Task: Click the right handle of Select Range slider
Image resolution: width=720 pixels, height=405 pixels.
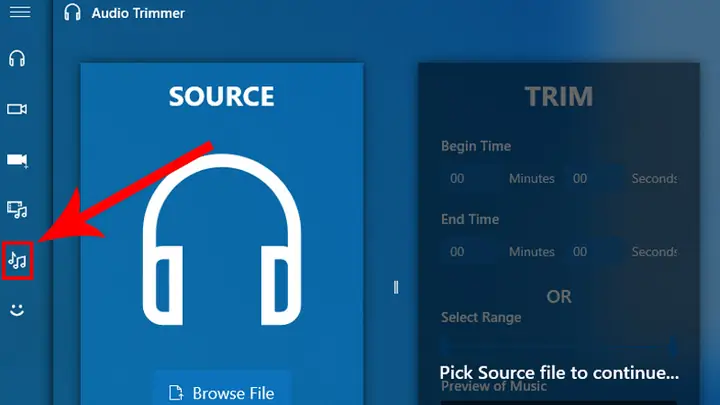Action: click(673, 347)
